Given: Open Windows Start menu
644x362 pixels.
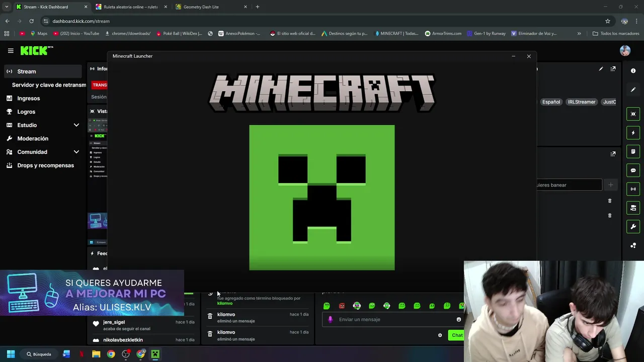Looking at the screenshot, I should pos(11,354).
